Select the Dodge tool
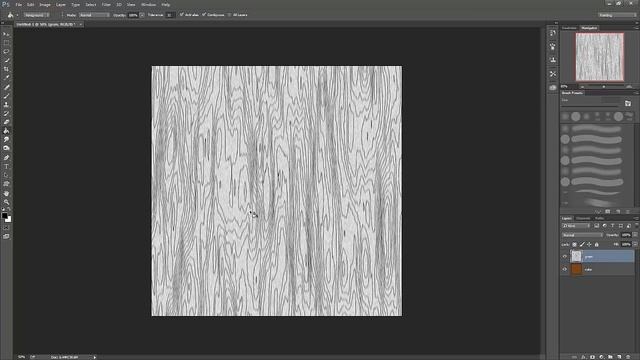Viewport: 640px width, 360px height. (6, 148)
